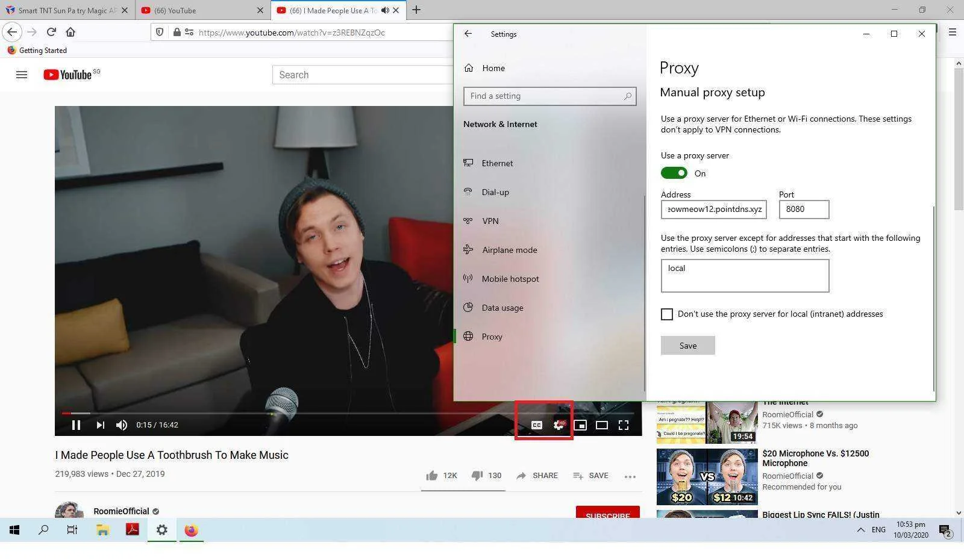Save video to playlist
Viewport: 964px width, 560px height.
(x=590, y=476)
